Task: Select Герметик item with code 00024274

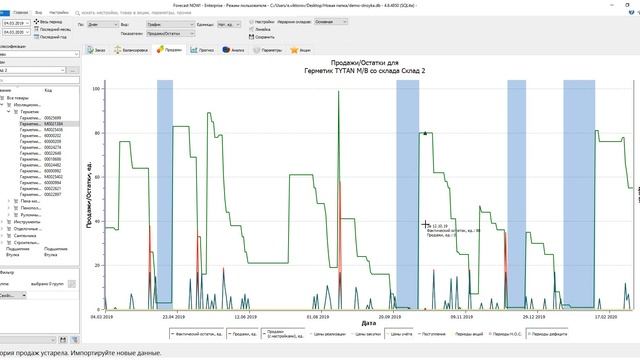Action: 41,147
